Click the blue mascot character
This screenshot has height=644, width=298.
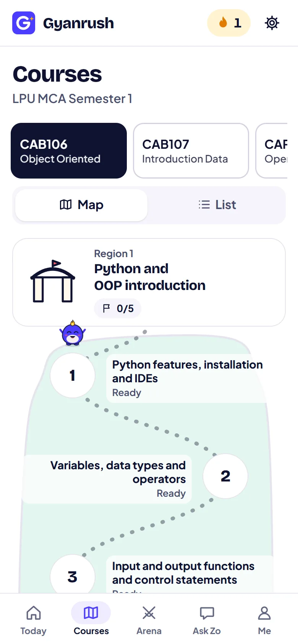[73, 333]
